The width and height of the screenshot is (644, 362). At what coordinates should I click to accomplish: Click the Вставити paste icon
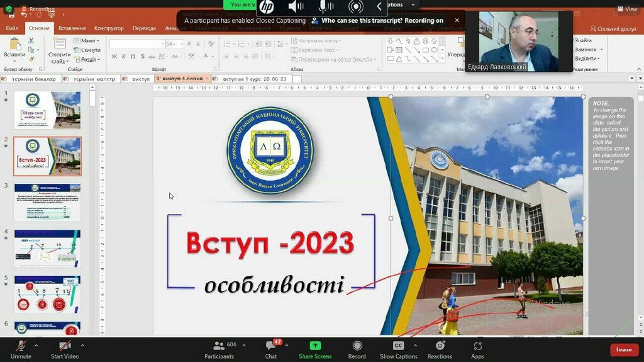tap(14, 45)
